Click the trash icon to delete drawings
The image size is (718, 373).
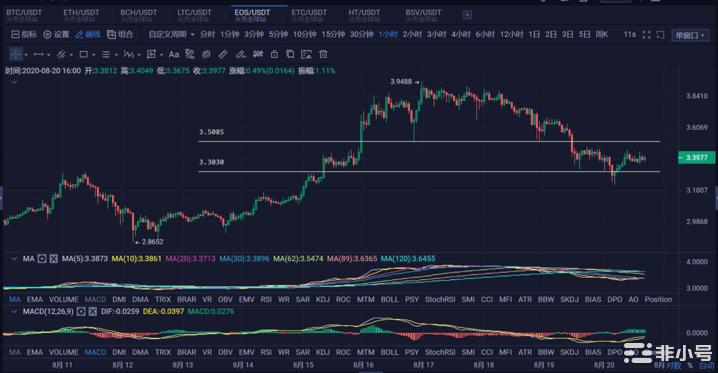click(x=323, y=54)
